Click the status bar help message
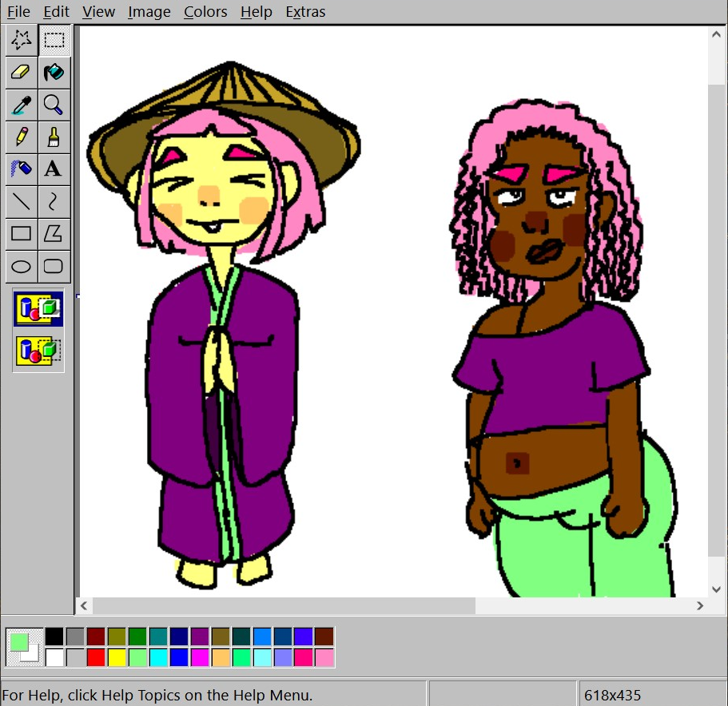The height and width of the screenshot is (706, 728). [157, 696]
